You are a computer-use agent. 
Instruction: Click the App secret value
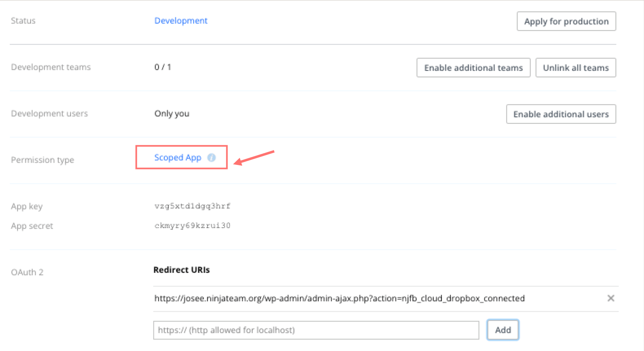(x=192, y=226)
